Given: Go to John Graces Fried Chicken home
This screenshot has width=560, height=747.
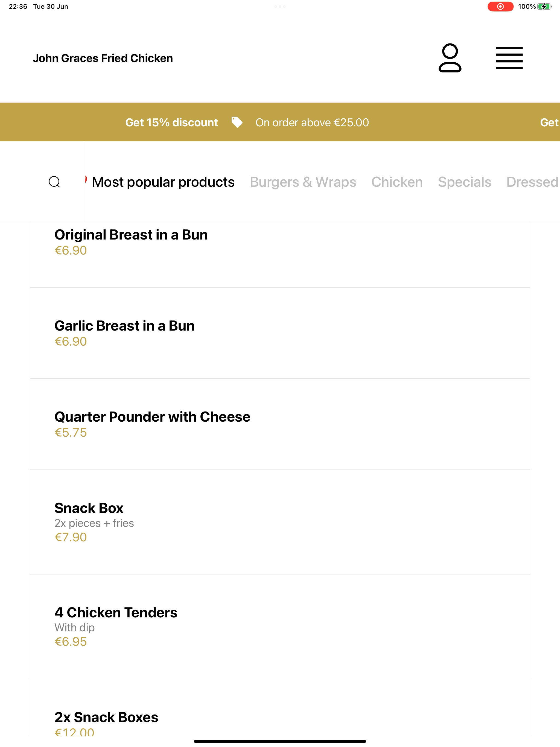Looking at the screenshot, I should [103, 58].
